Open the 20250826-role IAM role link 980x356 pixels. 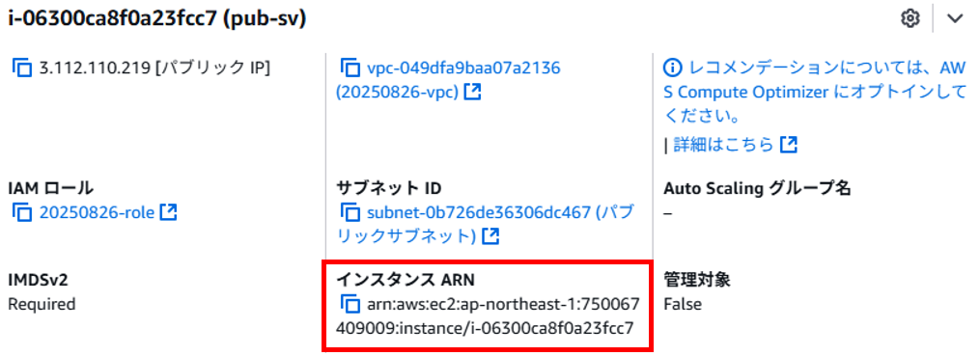97,213
